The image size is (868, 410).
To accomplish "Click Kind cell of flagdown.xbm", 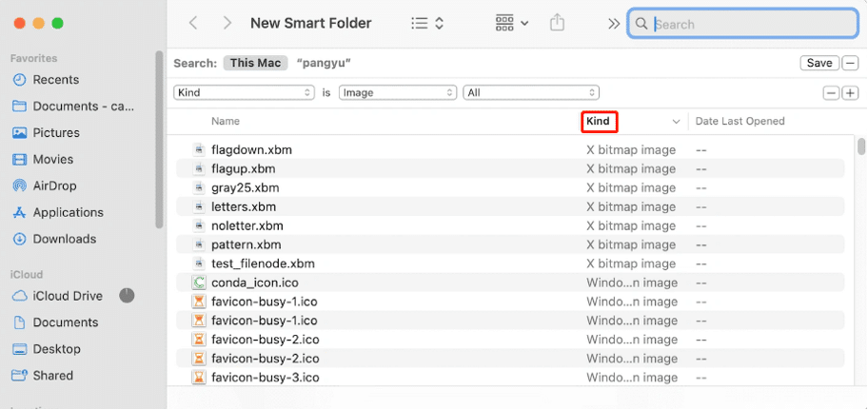I will click(631, 150).
